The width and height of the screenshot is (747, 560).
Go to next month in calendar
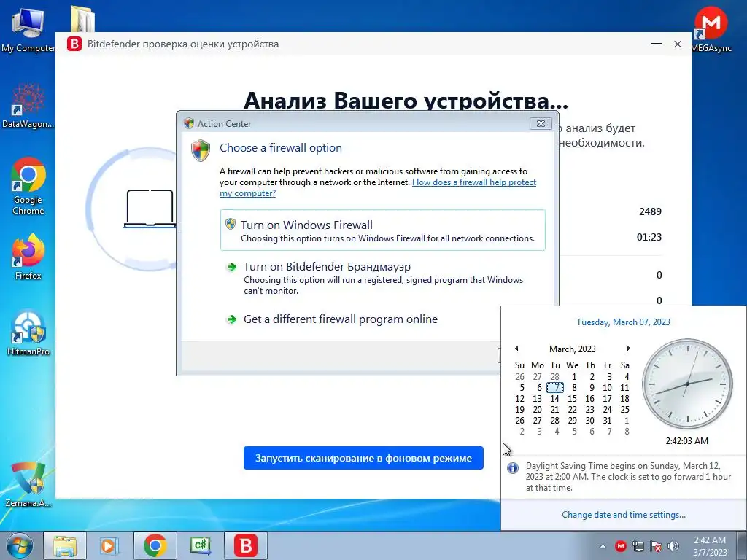(x=628, y=349)
